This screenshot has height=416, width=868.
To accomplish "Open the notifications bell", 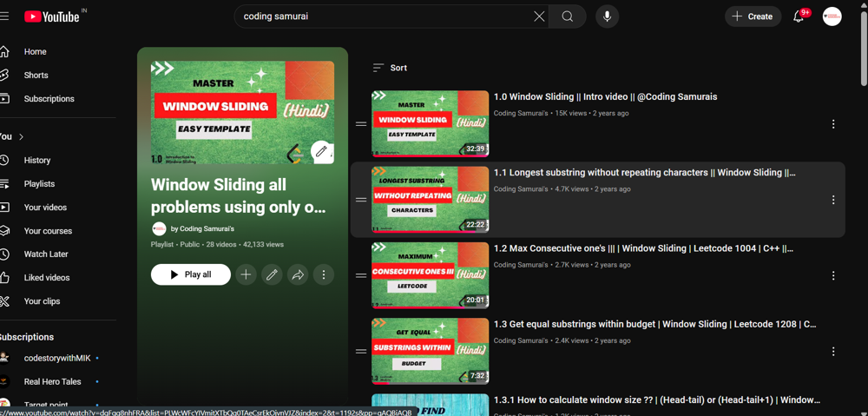I will point(799,17).
